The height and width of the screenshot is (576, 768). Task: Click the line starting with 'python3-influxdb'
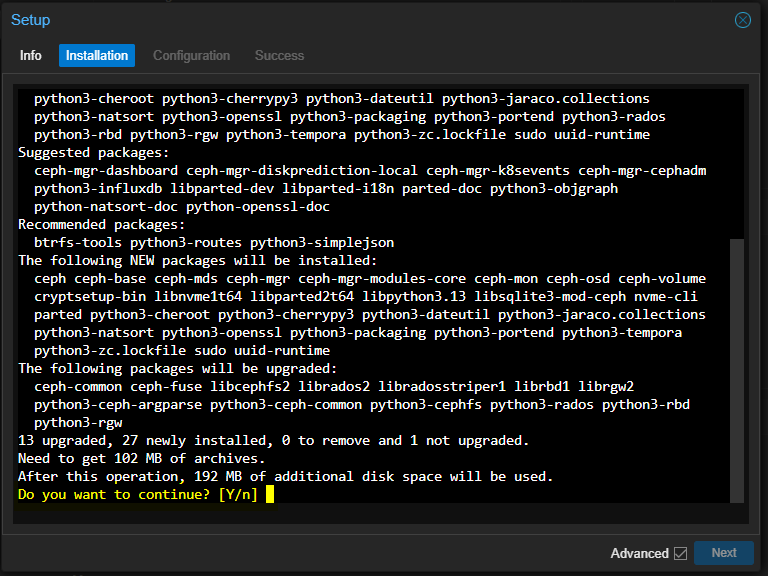pos(326,189)
